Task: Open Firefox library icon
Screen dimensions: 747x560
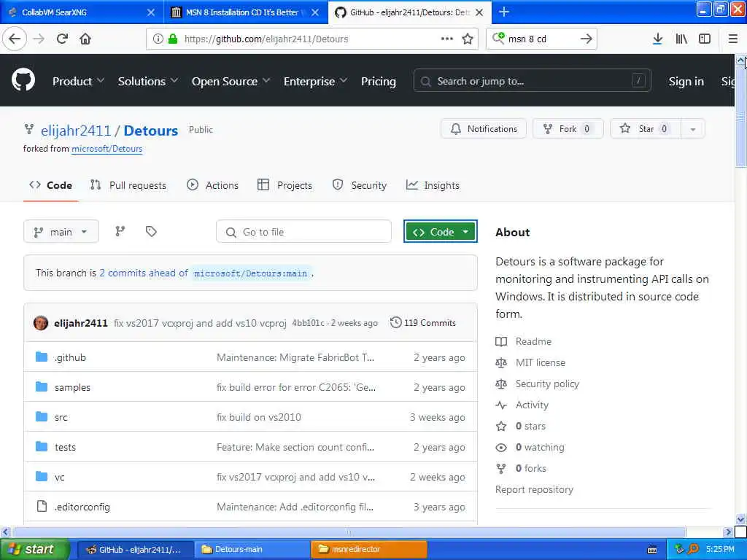Action: (x=681, y=39)
